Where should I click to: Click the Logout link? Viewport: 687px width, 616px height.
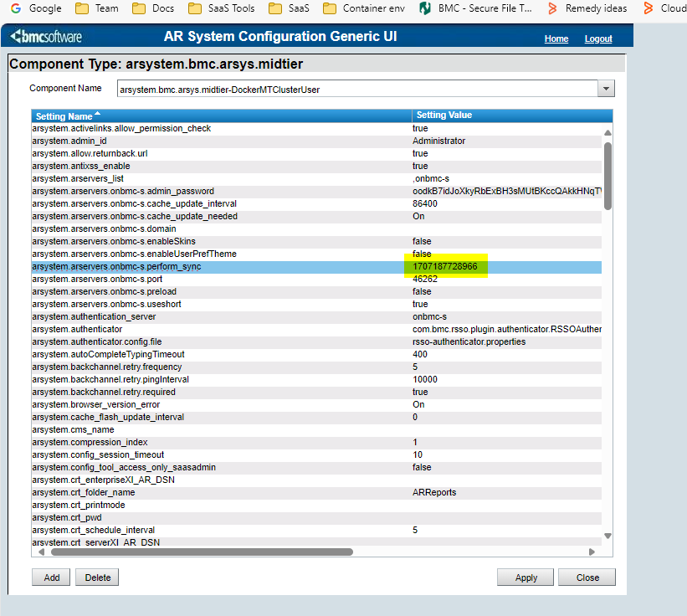coord(598,38)
